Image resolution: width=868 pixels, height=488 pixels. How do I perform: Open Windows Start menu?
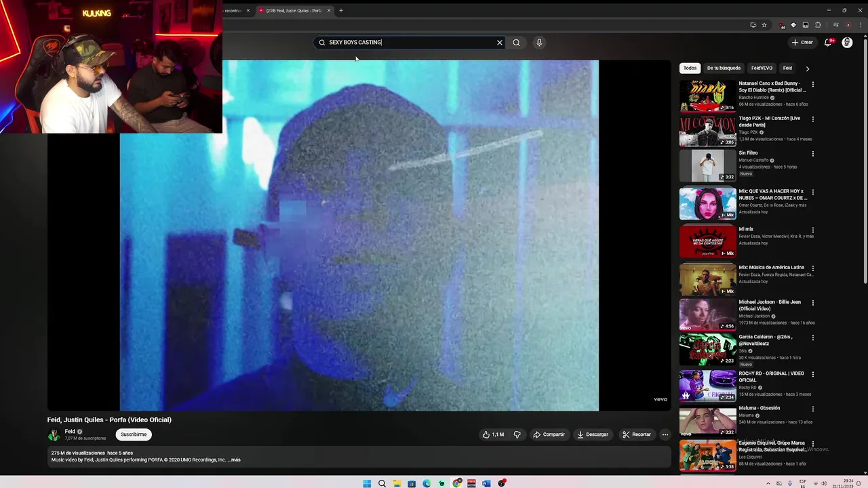pyautogui.click(x=367, y=483)
